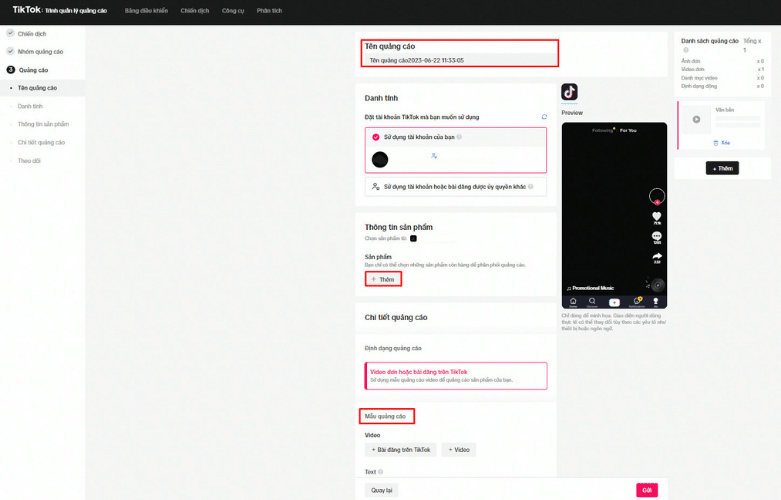The image size is (781, 500).
Task: Click the + Video button
Action: click(x=459, y=450)
